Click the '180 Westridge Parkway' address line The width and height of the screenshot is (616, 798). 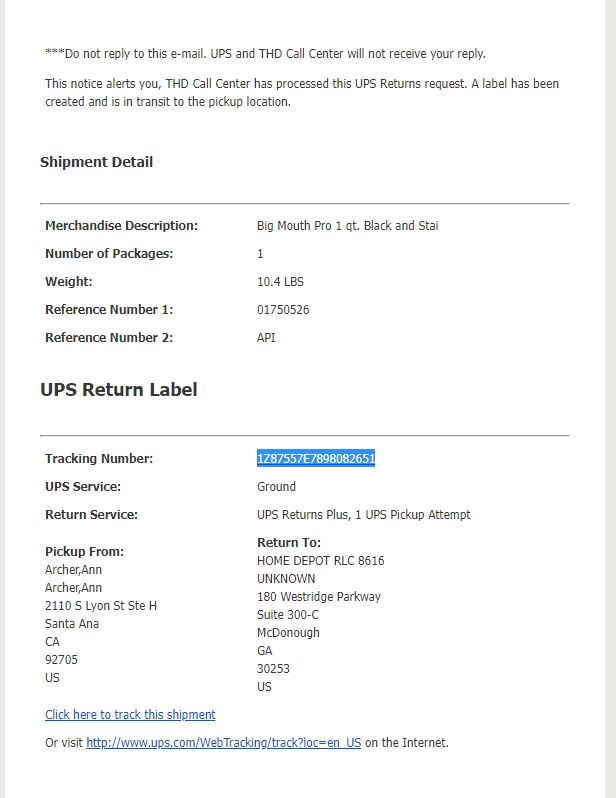pyautogui.click(x=319, y=596)
